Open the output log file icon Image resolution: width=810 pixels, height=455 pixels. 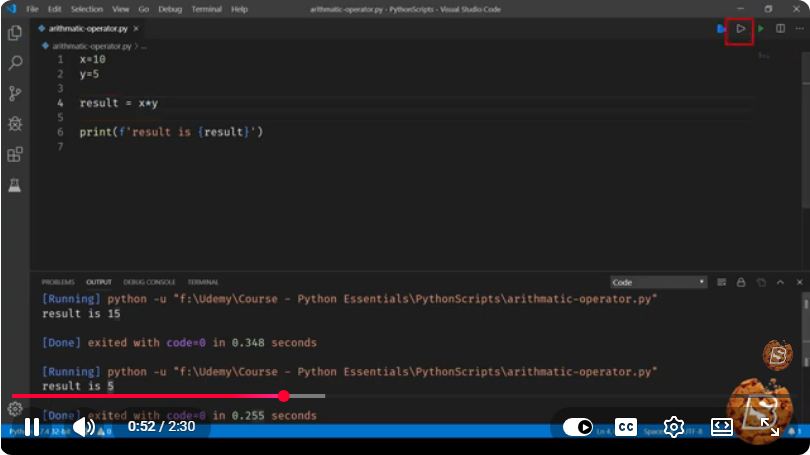tap(761, 282)
